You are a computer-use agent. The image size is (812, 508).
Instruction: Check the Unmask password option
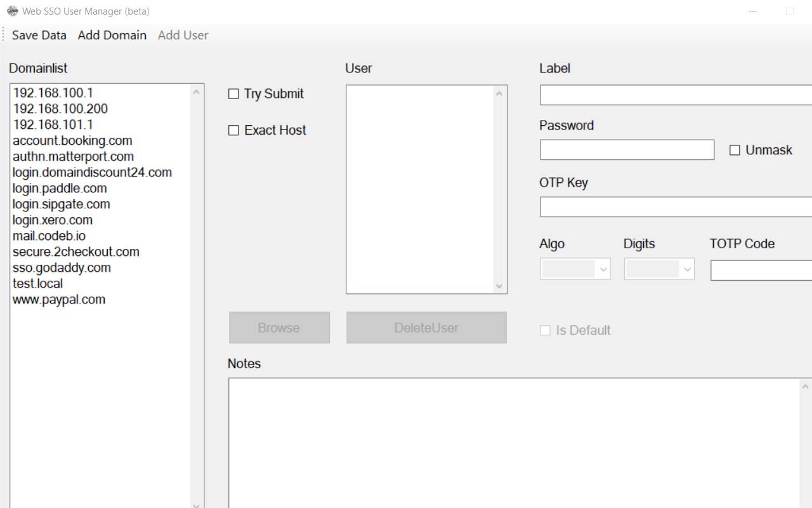pos(735,150)
